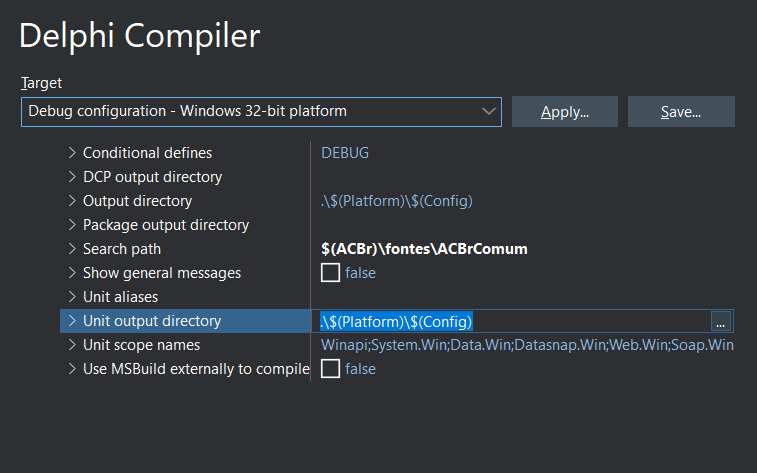Click the Apply... button

[x=565, y=111]
